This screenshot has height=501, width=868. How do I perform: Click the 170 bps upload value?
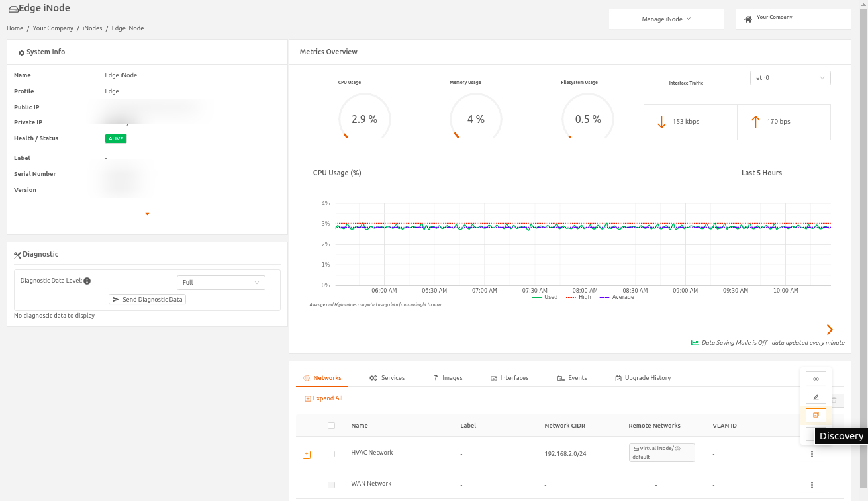779,122
